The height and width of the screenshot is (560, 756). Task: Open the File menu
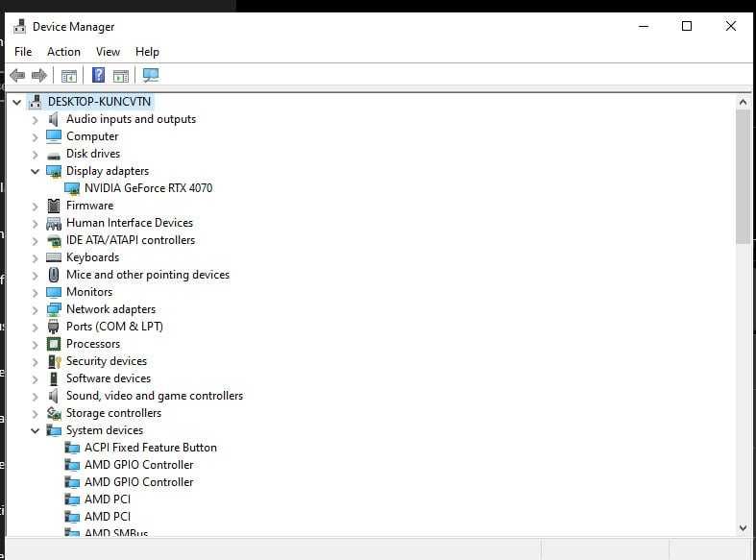23,52
